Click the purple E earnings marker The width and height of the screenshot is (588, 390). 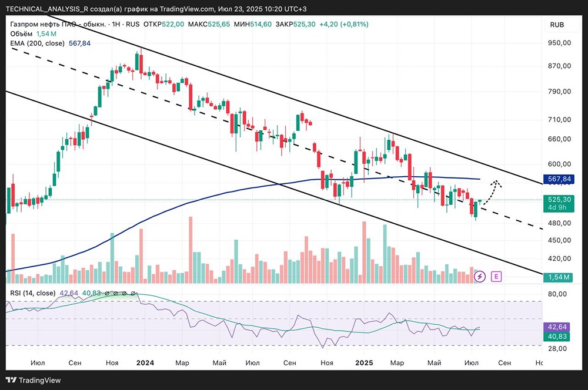click(496, 277)
